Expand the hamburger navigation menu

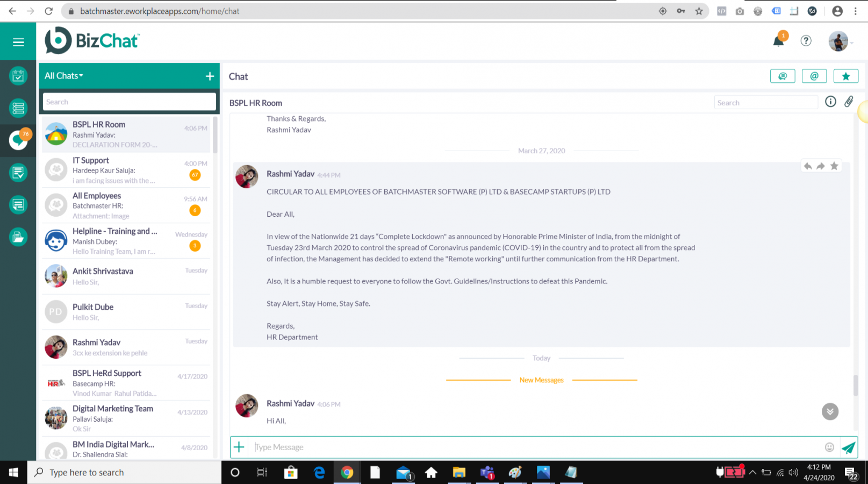point(18,42)
